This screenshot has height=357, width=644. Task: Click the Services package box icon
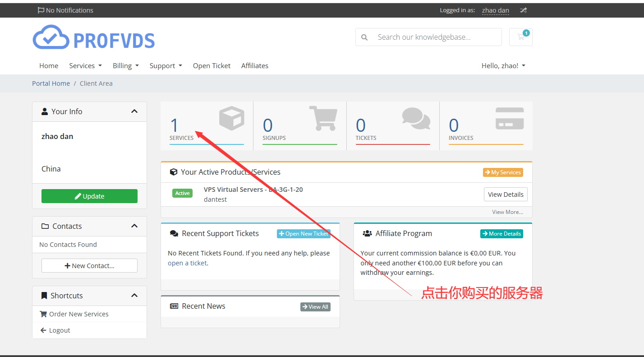(x=231, y=119)
